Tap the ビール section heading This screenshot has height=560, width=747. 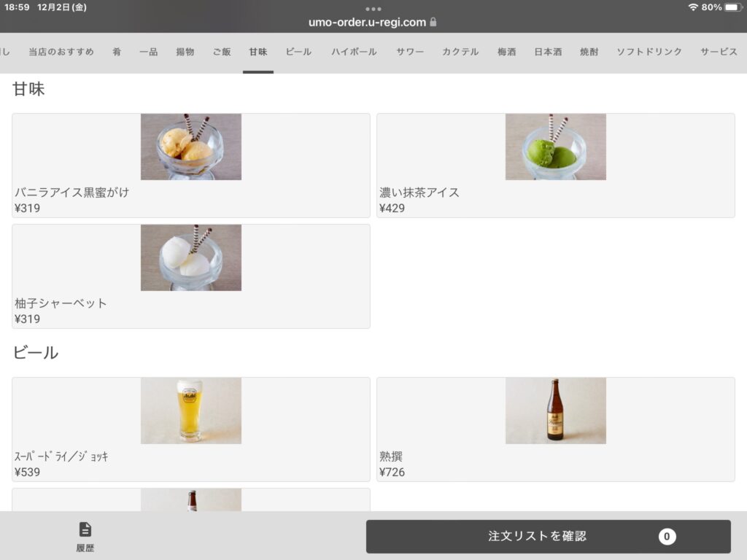(x=36, y=353)
